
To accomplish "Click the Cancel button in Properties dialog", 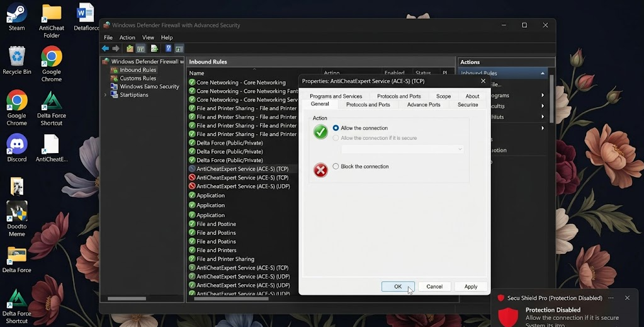I will (434, 286).
